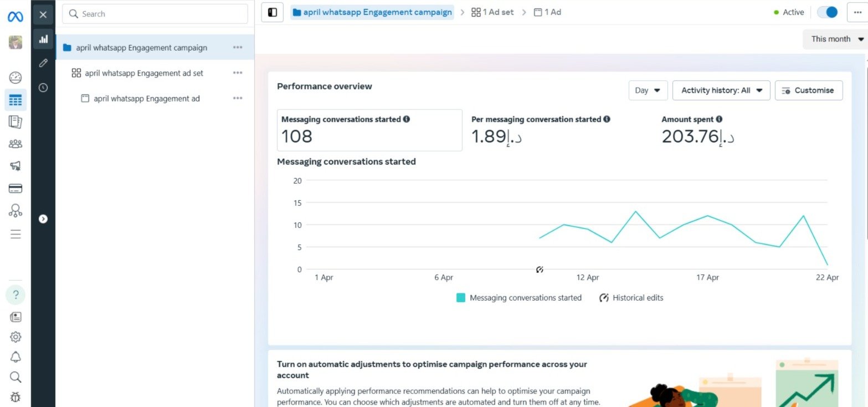Viewport: 868px width, 407px height.
Task: Select april whatsapp Engagement ad set tree item
Action: 144,73
